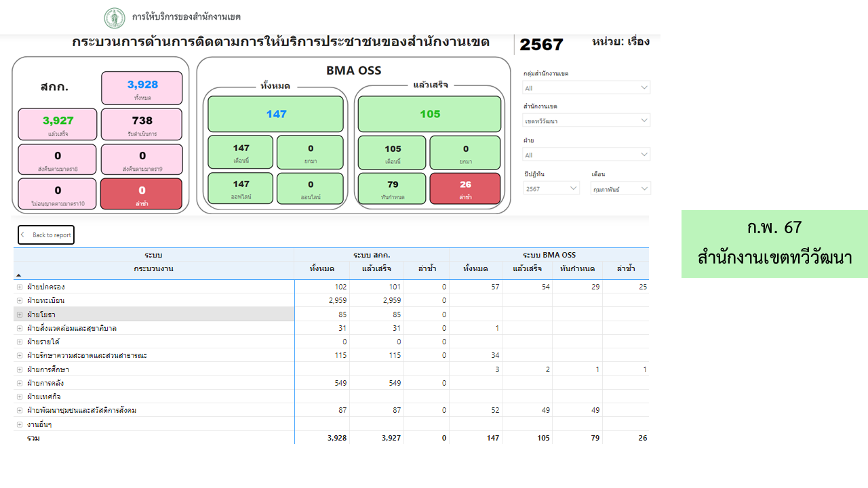Click the red ล่าช้า 26 card
The width and height of the screenshot is (868, 488).
pyautogui.click(x=465, y=188)
